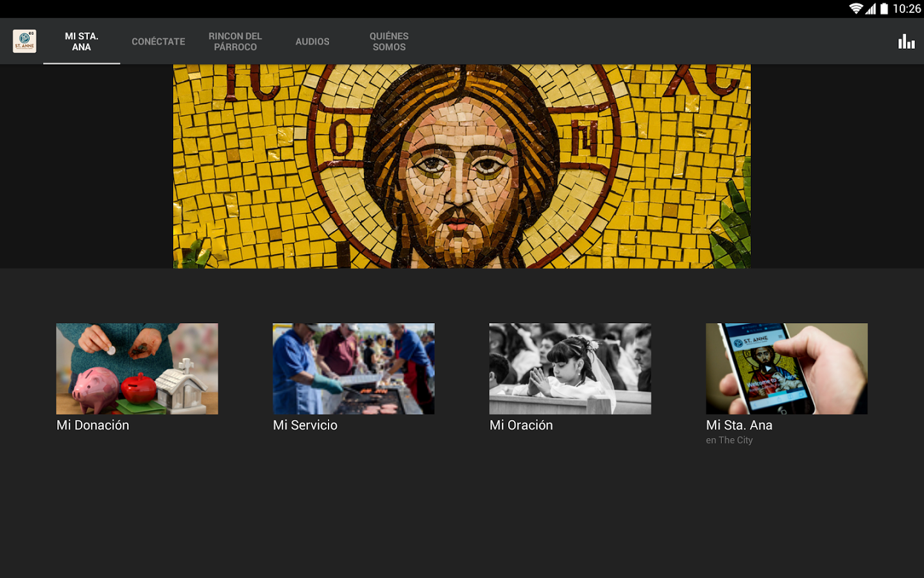Viewport: 924px width, 578px height.
Task: Open the Mi Sta. Ana phone thumbnail
Action: click(x=787, y=369)
